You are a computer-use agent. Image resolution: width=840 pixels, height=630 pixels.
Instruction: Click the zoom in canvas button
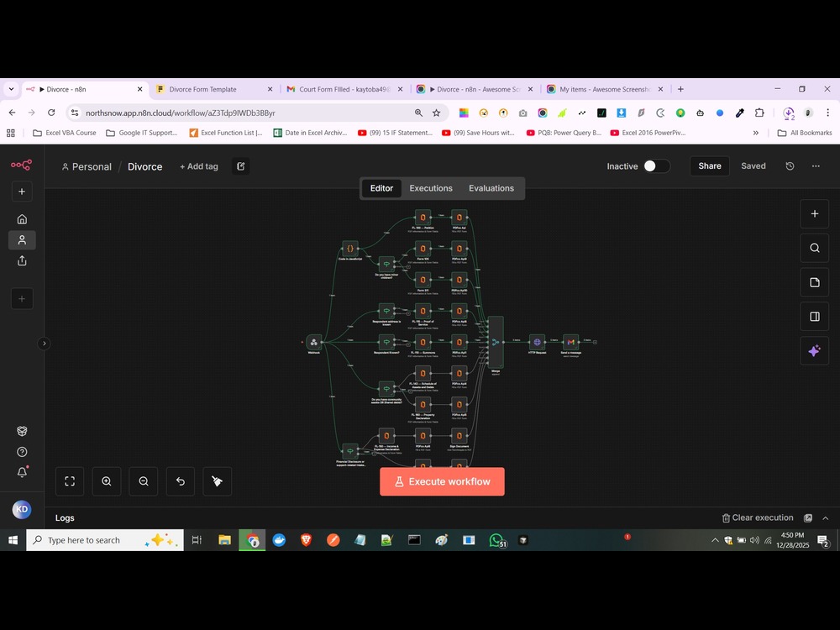coord(107,481)
